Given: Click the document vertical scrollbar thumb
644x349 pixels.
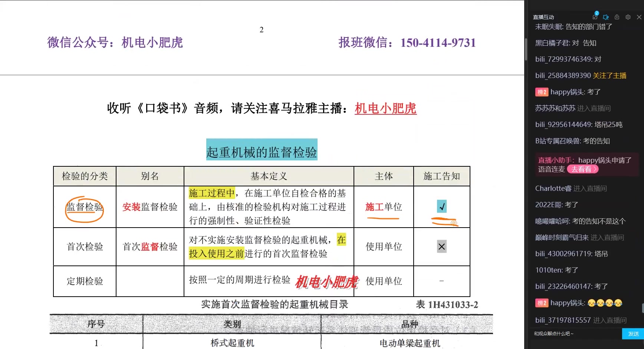Looking at the screenshot, I should tap(526, 49).
